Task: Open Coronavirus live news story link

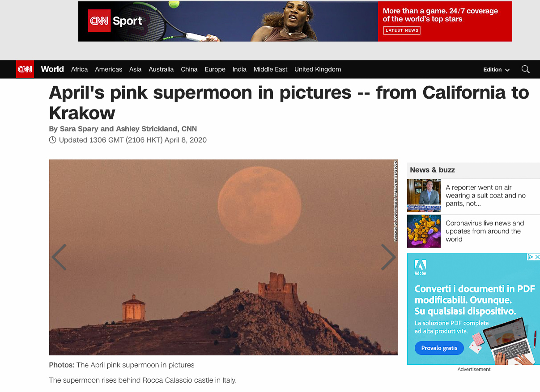Action: pos(485,231)
